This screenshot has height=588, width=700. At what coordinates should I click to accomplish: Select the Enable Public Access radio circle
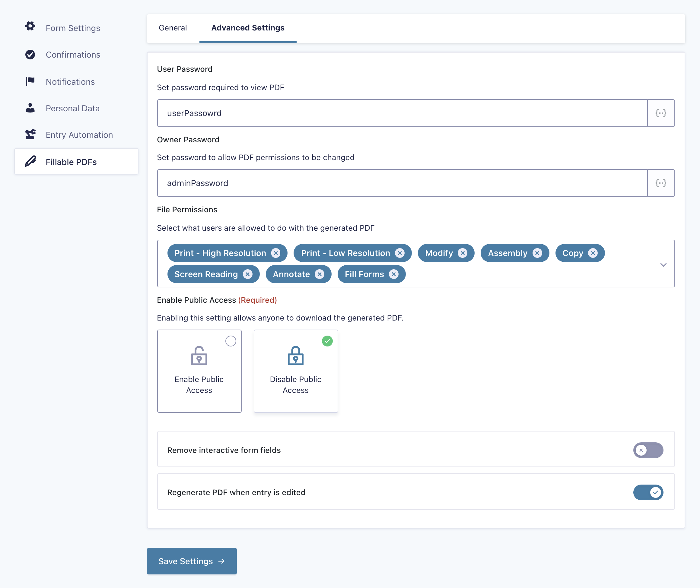click(231, 341)
